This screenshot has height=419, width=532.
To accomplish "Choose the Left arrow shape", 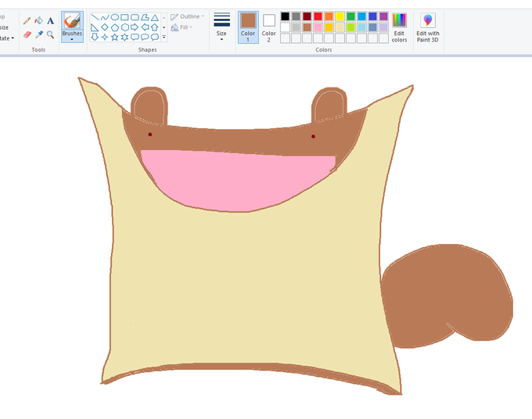I will (145, 27).
